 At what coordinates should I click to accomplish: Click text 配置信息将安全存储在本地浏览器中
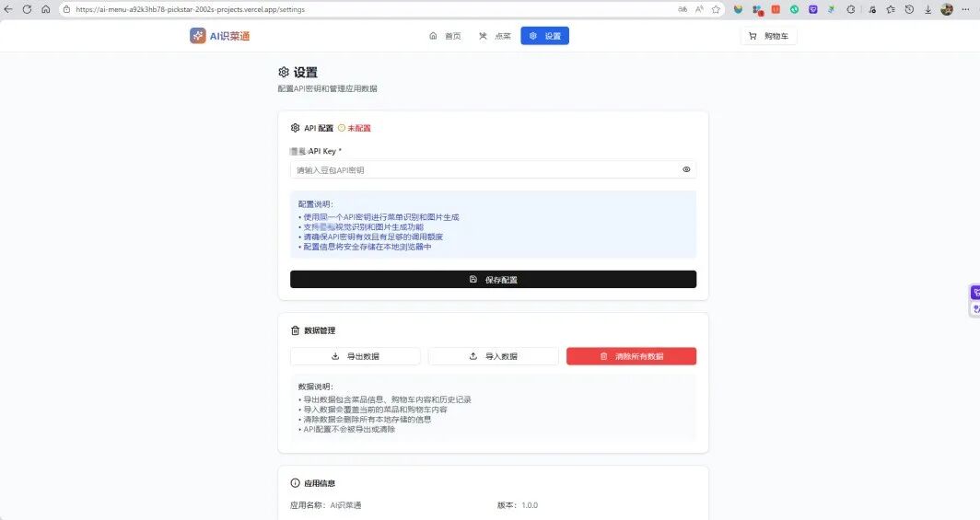[367, 247]
